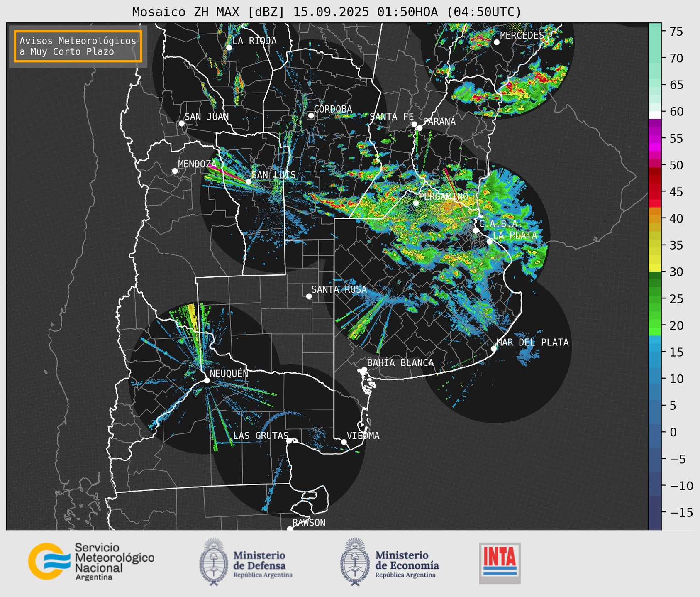Click the magenta 55 dBZ color band
This screenshot has height=597, width=700.
(655, 139)
